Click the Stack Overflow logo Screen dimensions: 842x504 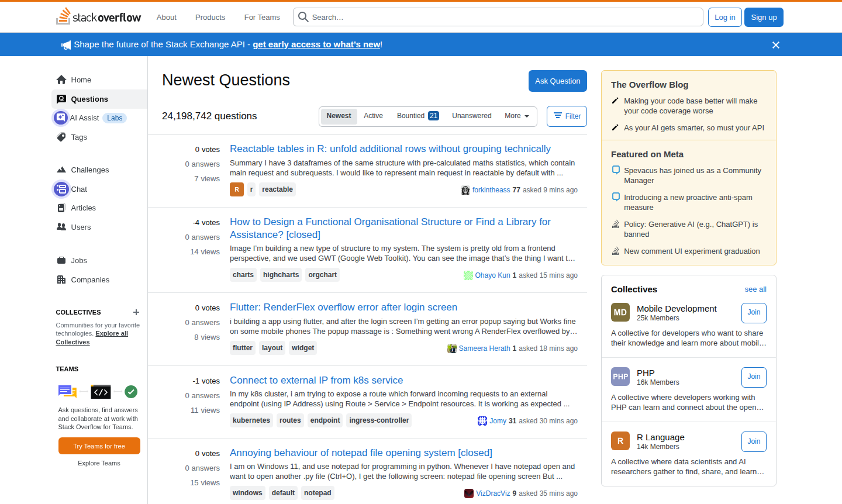click(98, 17)
